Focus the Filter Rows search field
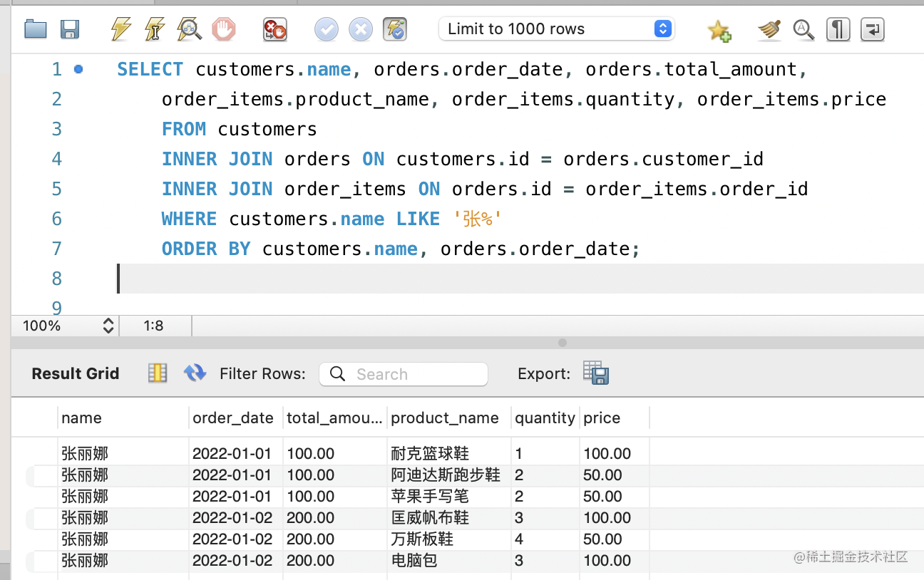Image resolution: width=924 pixels, height=580 pixels. tap(404, 374)
